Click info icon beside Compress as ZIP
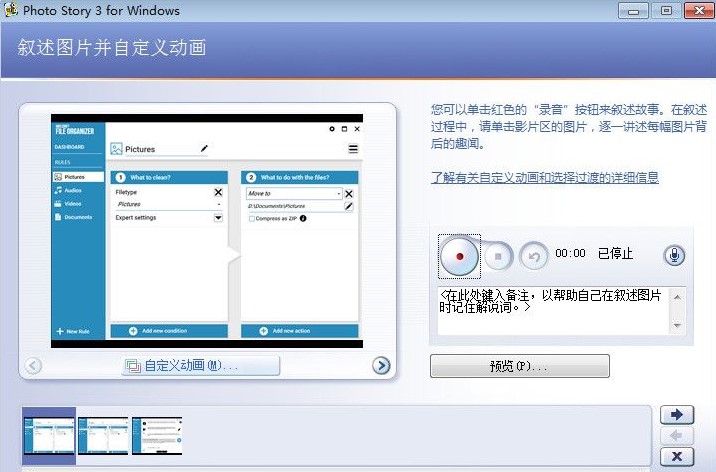Image resolution: width=716 pixels, height=472 pixels. coord(303,219)
